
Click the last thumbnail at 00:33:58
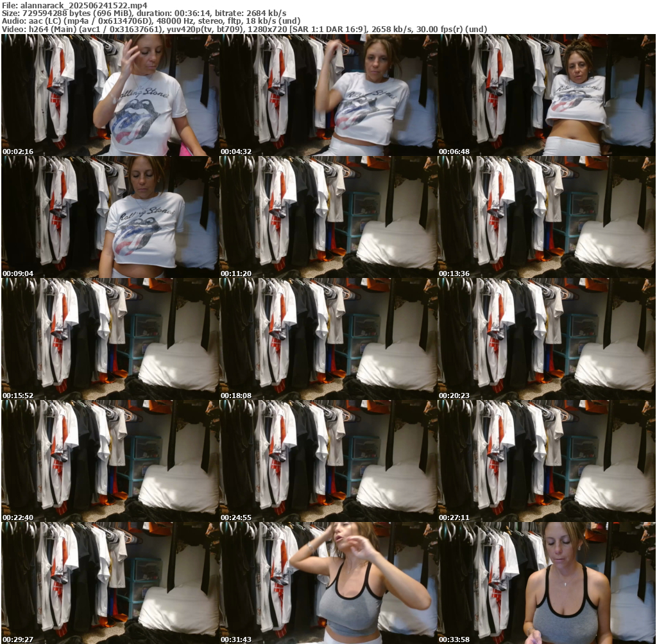[x=546, y=583]
